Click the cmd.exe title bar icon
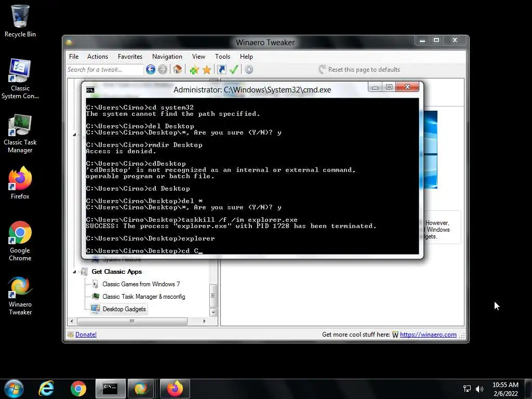The image size is (532, 399). tap(90, 90)
